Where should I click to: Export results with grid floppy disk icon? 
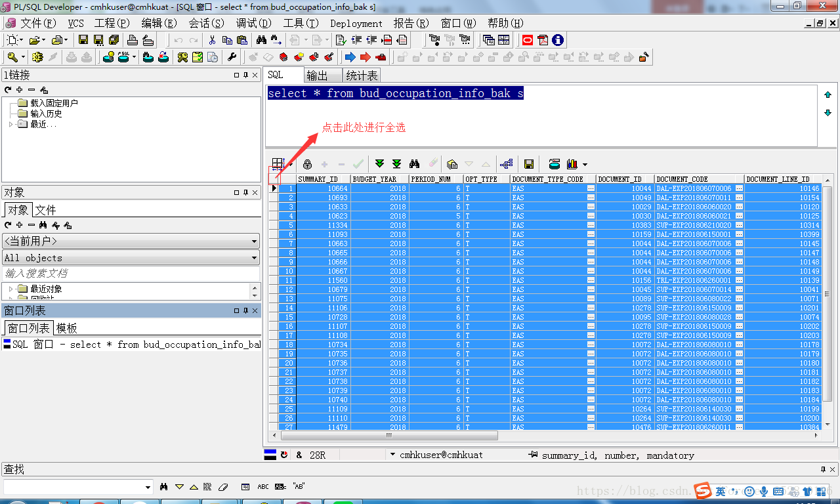pos(529,164)
